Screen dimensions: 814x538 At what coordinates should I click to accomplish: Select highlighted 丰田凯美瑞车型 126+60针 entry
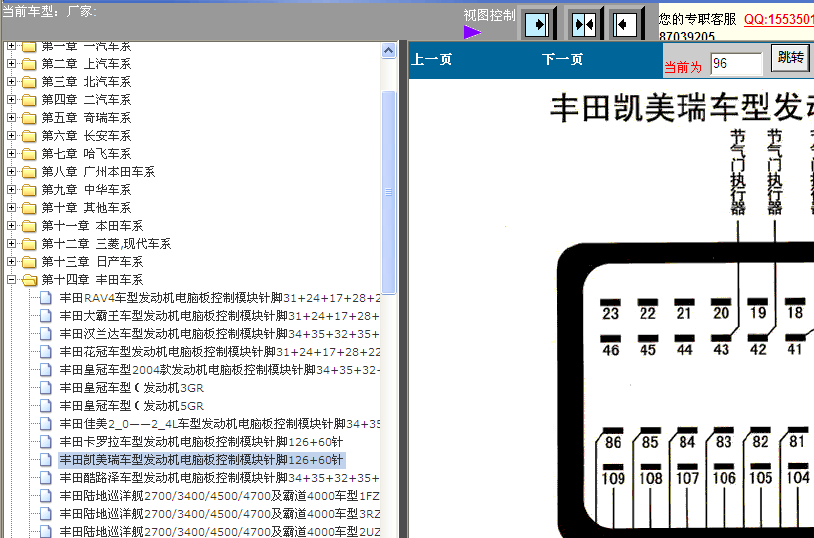coord(201,460)
